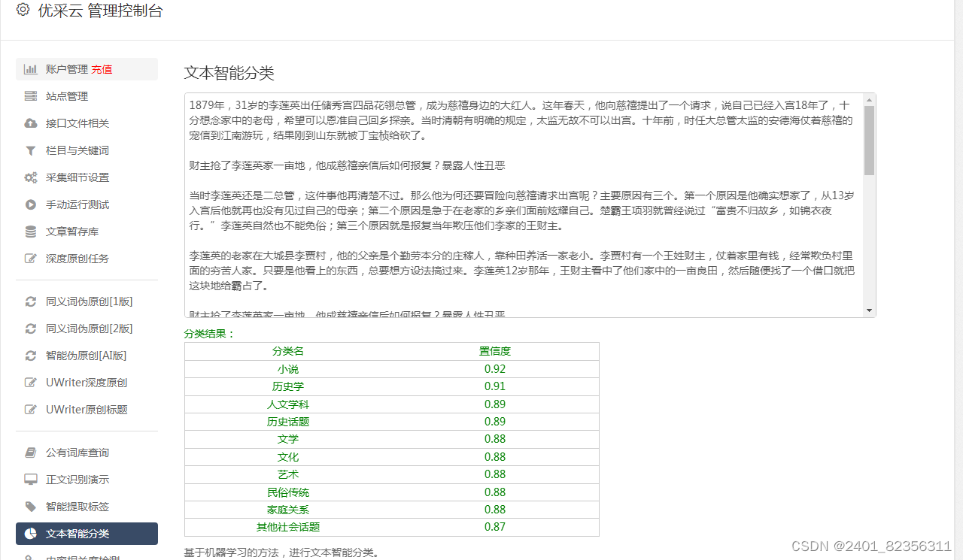
Task: Go to 站点管理 menu item
Action: [87, 96]
